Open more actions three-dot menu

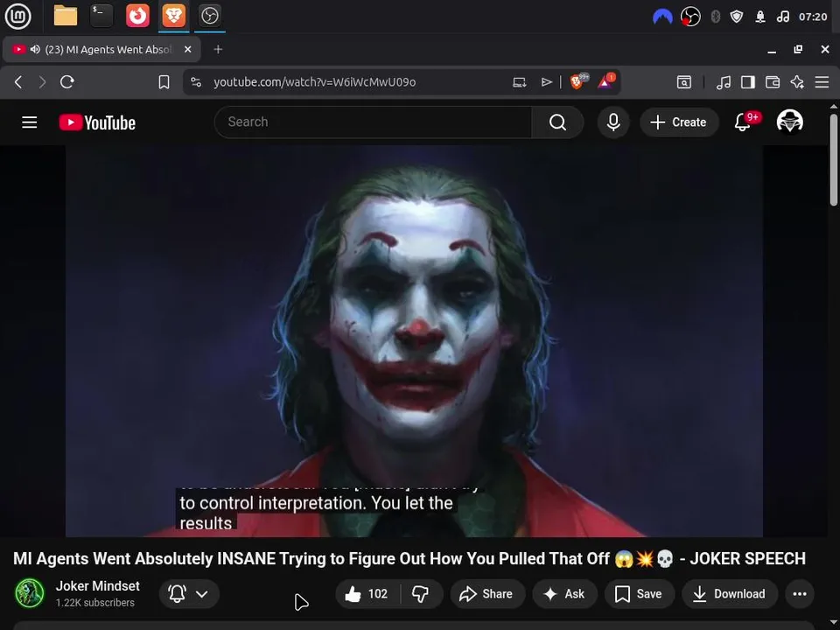pyautogui.click(x=800, y=593)
